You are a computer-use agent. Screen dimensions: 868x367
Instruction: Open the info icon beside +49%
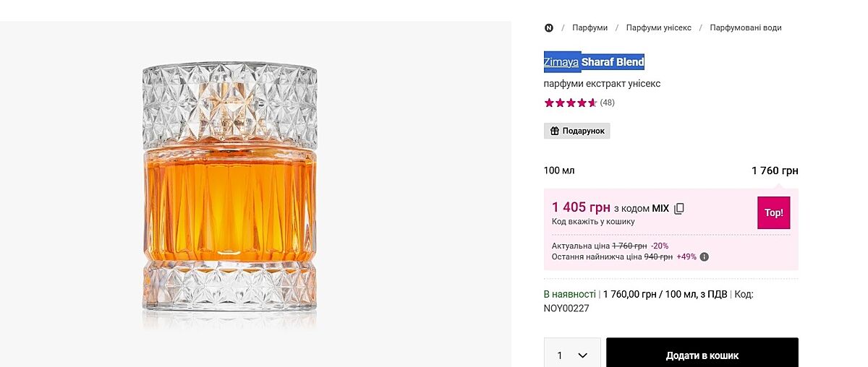tap(705, 256)
